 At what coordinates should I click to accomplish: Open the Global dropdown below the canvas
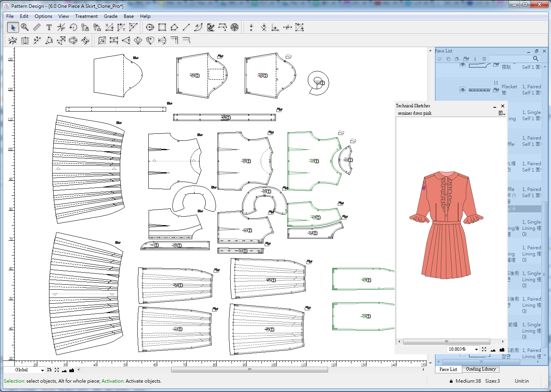click(42, 370)
